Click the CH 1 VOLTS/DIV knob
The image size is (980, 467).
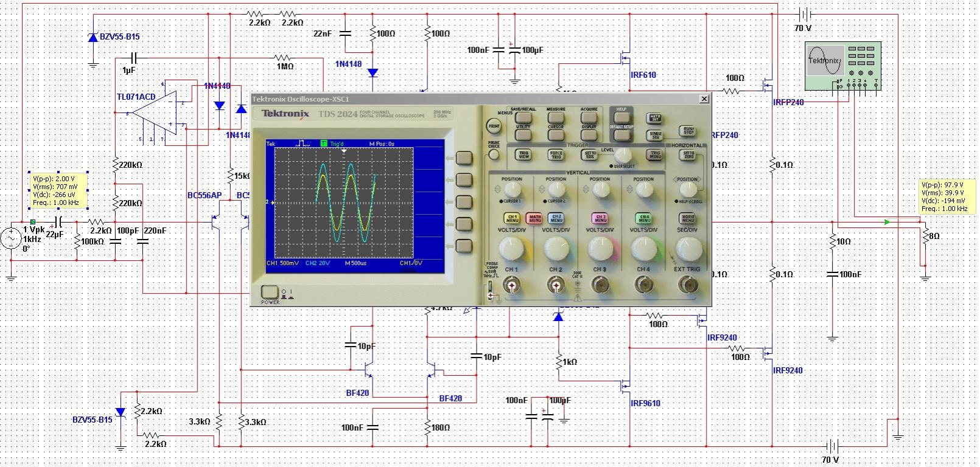pyautogui.click(x=512, y=249)
